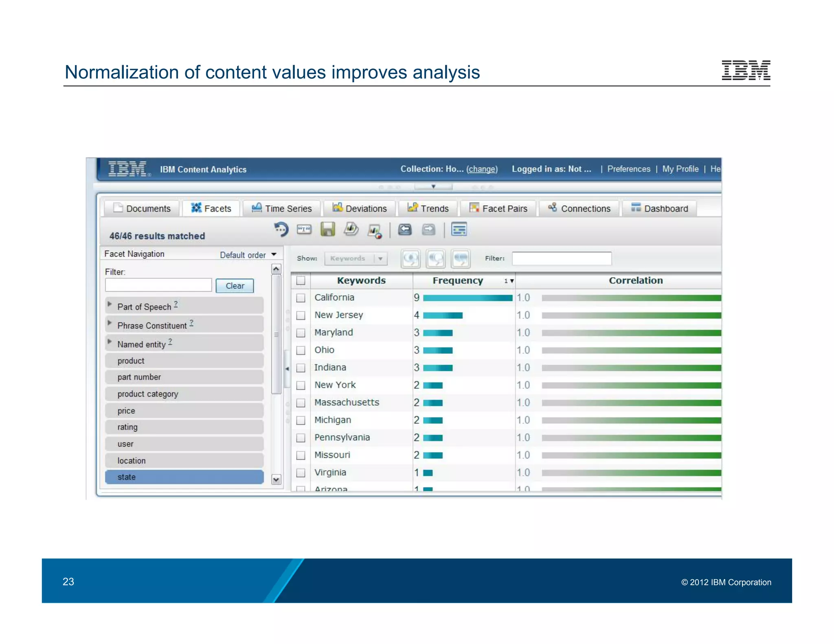Click the reset search undo-arrow icon

[x=281, y=230]
